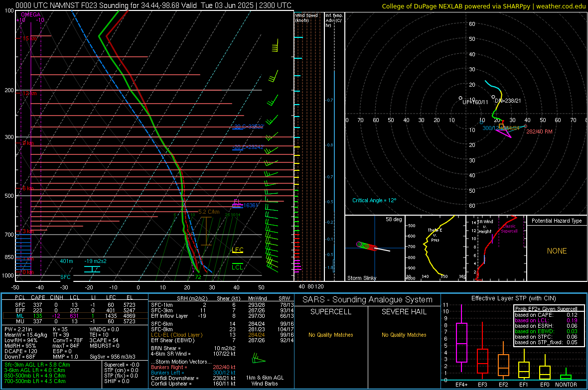Click "850-500mb LR = 4.9 C/km"
This screenshot has height=390, width=588.
[x=35, y=376]
